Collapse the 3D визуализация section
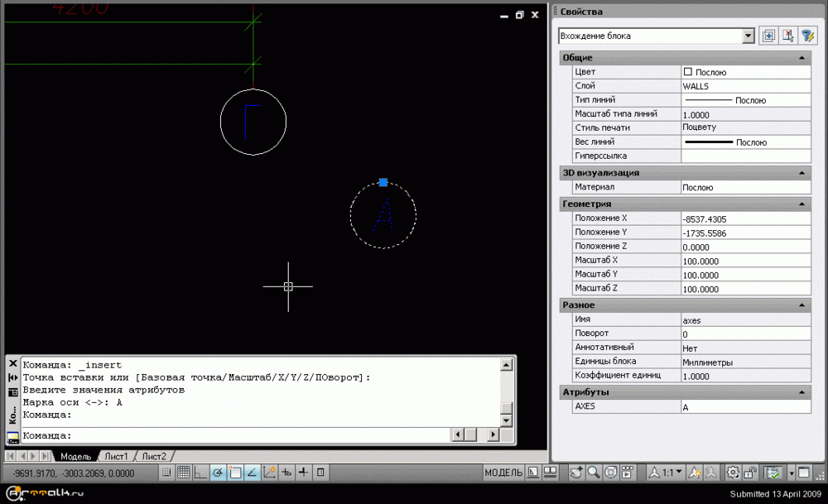The height and width of the screenshot is (504, 828). 802,173
